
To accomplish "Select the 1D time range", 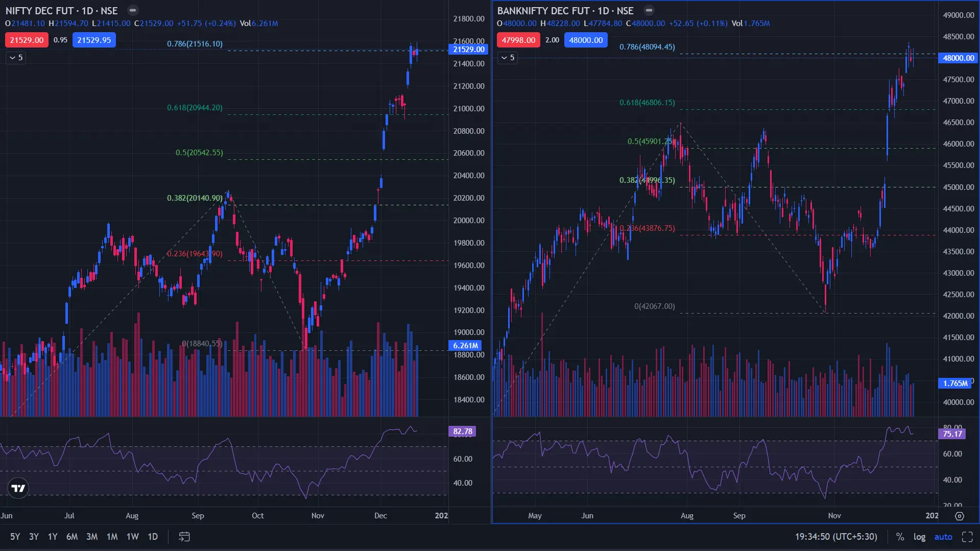I will click(153, 537).
